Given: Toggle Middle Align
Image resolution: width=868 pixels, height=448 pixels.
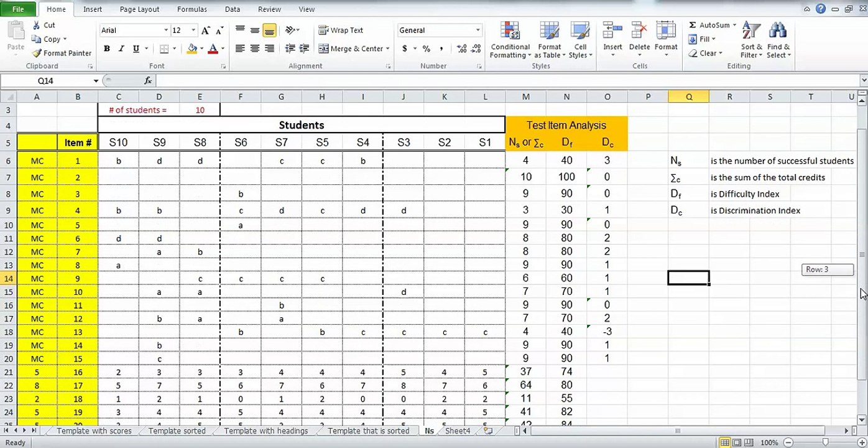Looking at the screenshot, I should click(255, 30).
